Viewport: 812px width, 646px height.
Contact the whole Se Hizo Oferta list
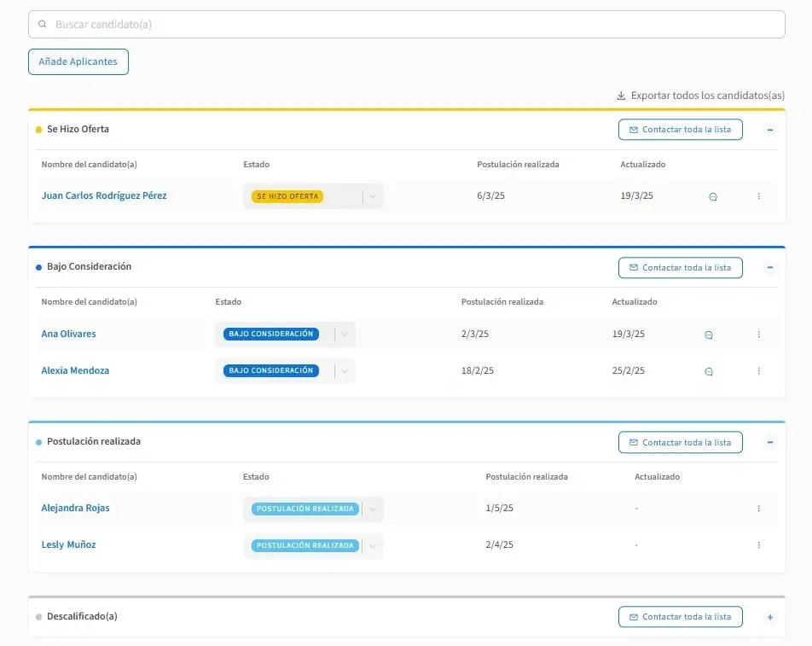tap(681, 130)
